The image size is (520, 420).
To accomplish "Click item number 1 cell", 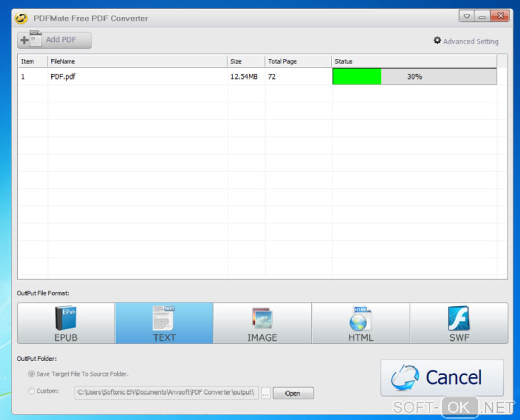I will click(23, 76).
